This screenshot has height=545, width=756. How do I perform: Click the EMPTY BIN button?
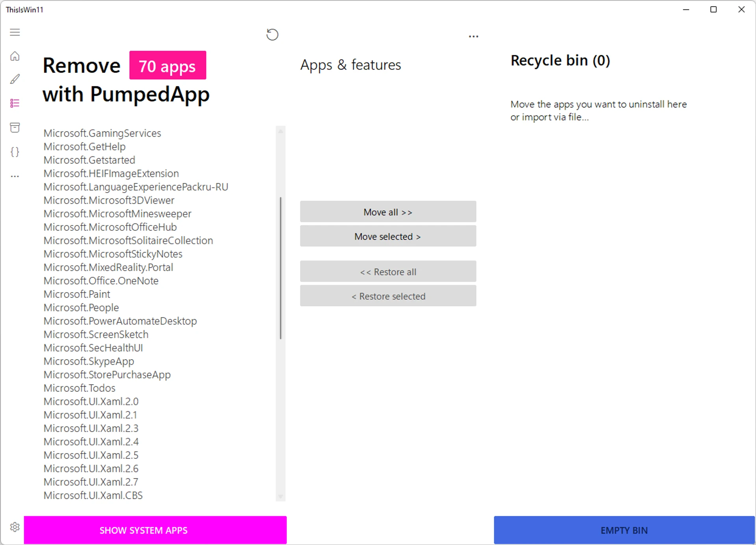(624, 530)
